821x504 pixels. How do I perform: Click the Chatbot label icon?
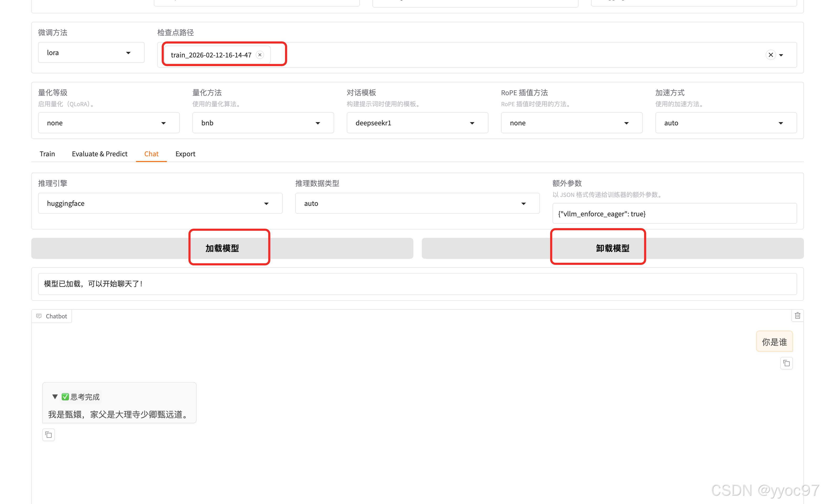pyautogui.click(x=39, y=316)
